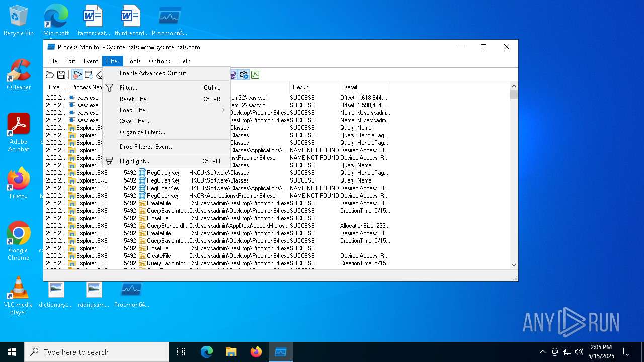Click the vertical scrollbar thumb

click(514, 95)
